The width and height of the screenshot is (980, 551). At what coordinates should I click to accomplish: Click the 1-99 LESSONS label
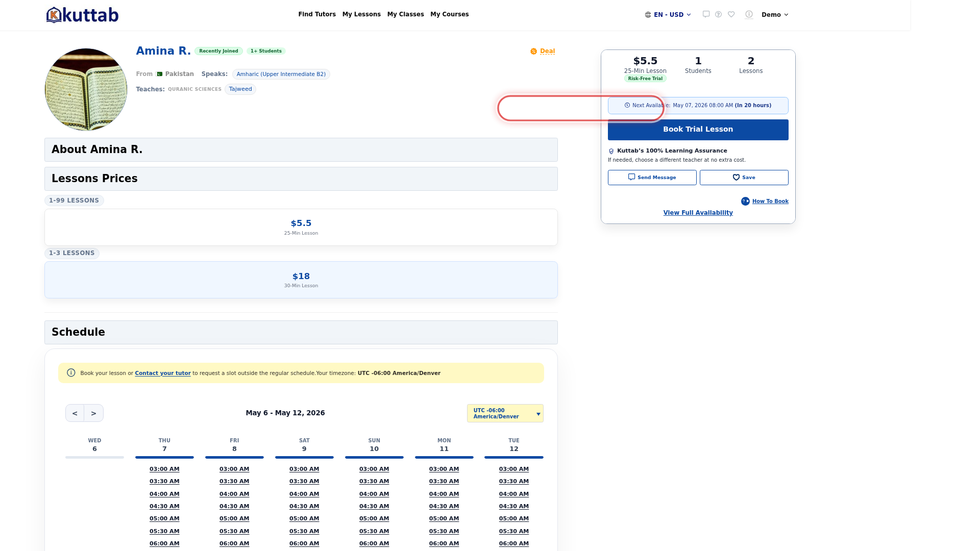[x=74, y=201]
